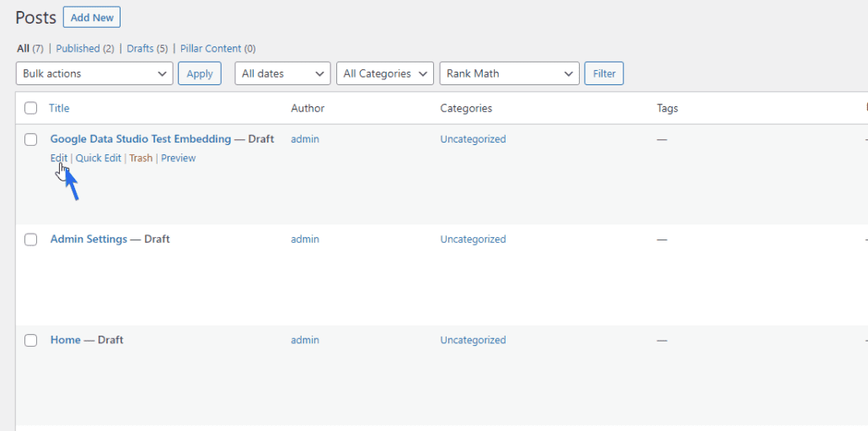Viewport: 868px width, 431px height.
Task: Click the Filter button
Action: (604, 73)
